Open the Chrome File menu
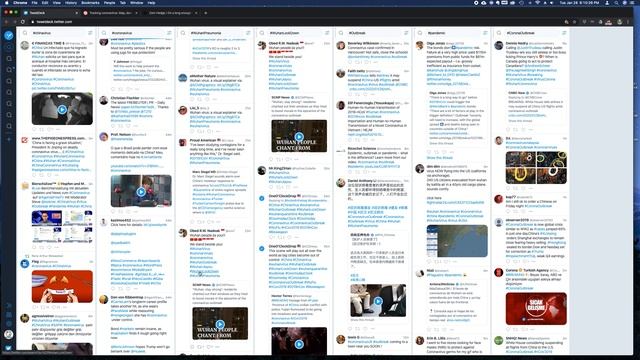Image resolution: width=640 pixels, height=360 pixels. click(34, 3)
